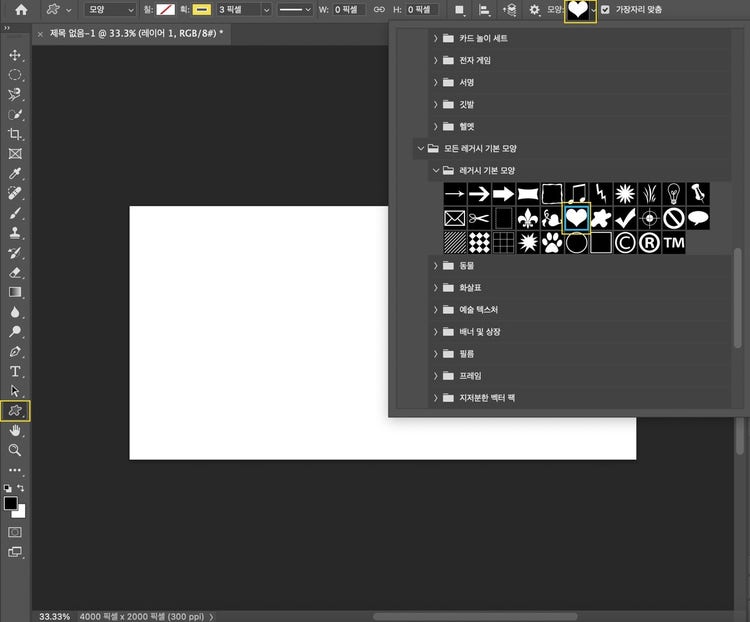This screenshot has height=622, width=750.
Task: Select the checkmark shape
Action: pyautogui.click(x=625, y=218)
